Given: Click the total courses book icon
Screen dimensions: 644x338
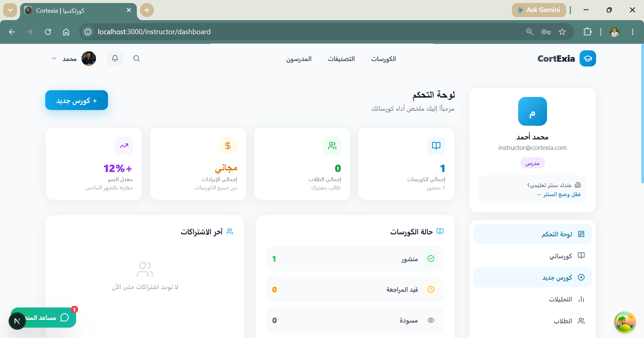Looking at the screenshot, I should tap(436, 146).
